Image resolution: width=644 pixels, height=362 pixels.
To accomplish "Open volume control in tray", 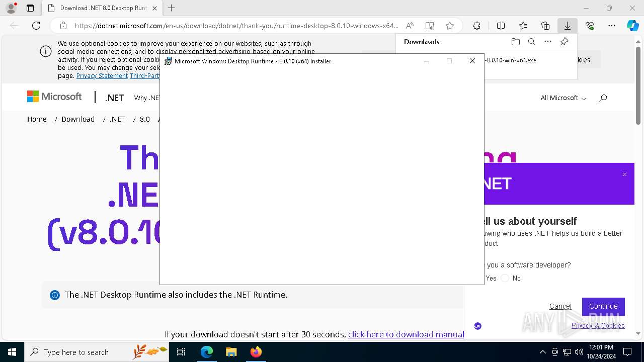I will [579, 352].
